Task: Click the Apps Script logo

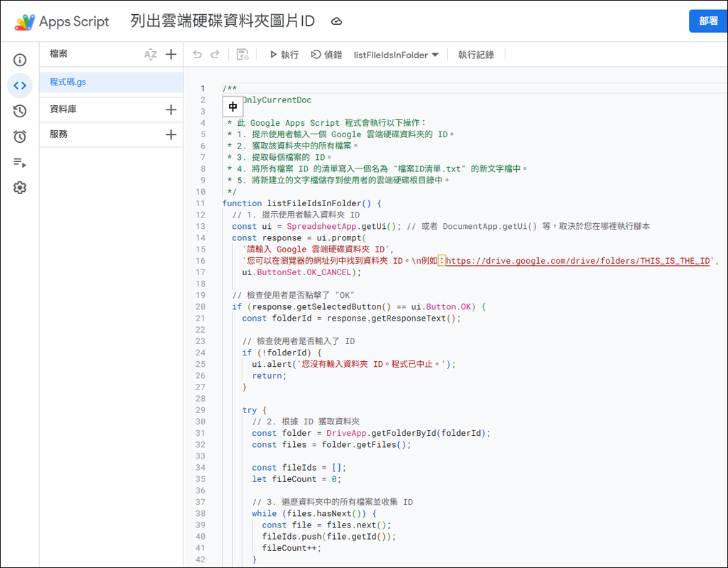Action: click(x=62, y=21)
